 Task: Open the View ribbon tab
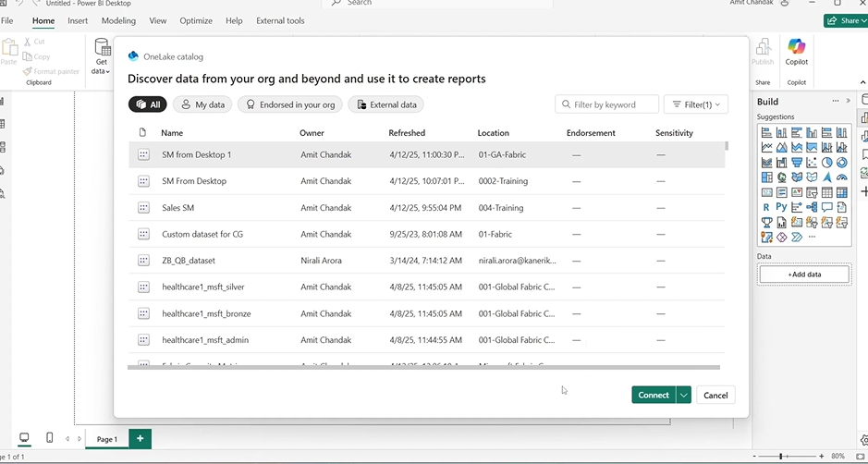158,20
